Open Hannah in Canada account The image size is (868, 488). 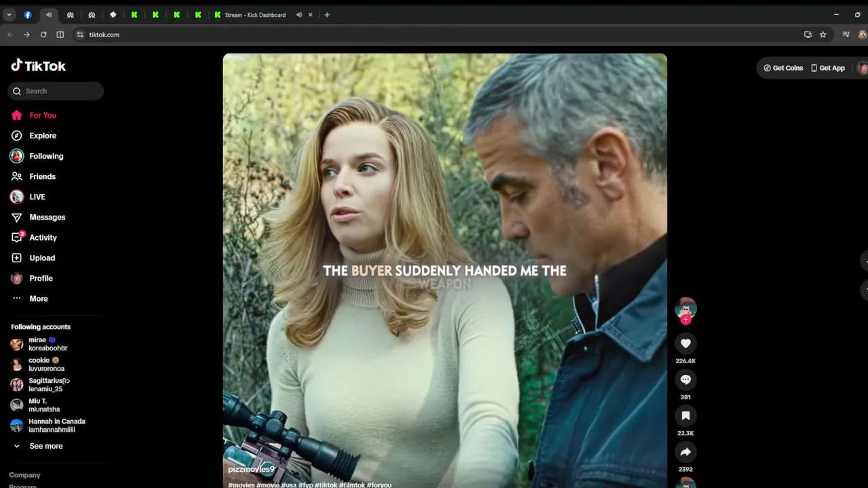coord(47,425)
